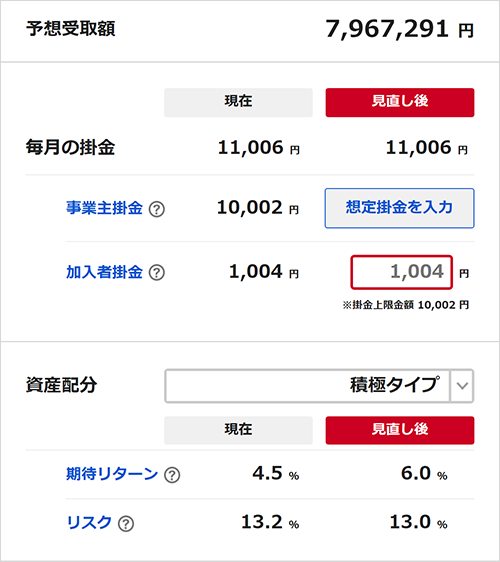Screen dimensions: 500x562
Task: Open the 加入者掛金 link
Action: (x=104, y=272)
